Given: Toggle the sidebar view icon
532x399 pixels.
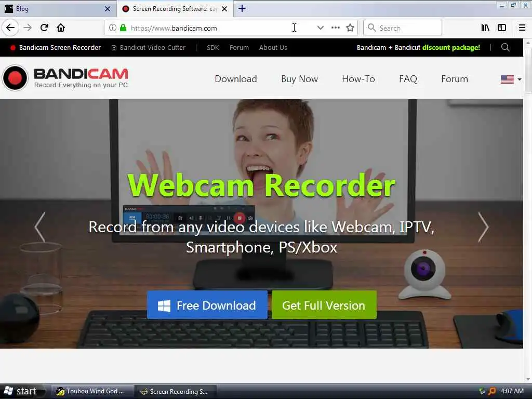Looking at the screenshot, I should click(502, 28).
